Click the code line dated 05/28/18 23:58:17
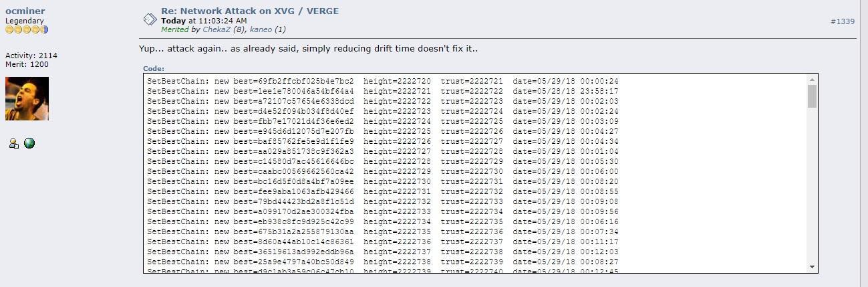 pos(383,91)
